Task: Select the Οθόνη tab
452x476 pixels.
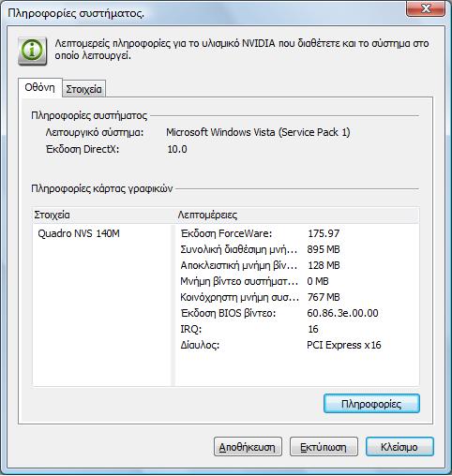Action: click(x=40, y=88)
